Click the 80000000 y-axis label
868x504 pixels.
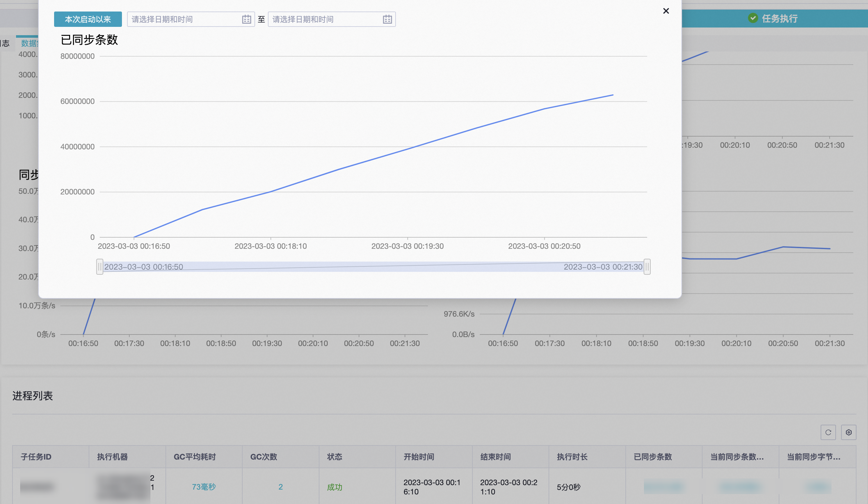77,56
